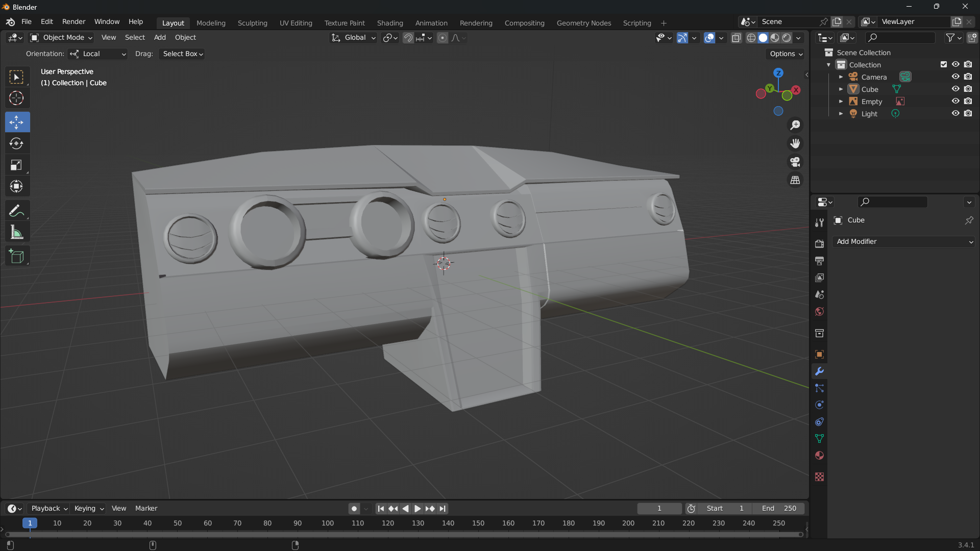Open the Render menu
980x551 pixels.
(73, 22)
